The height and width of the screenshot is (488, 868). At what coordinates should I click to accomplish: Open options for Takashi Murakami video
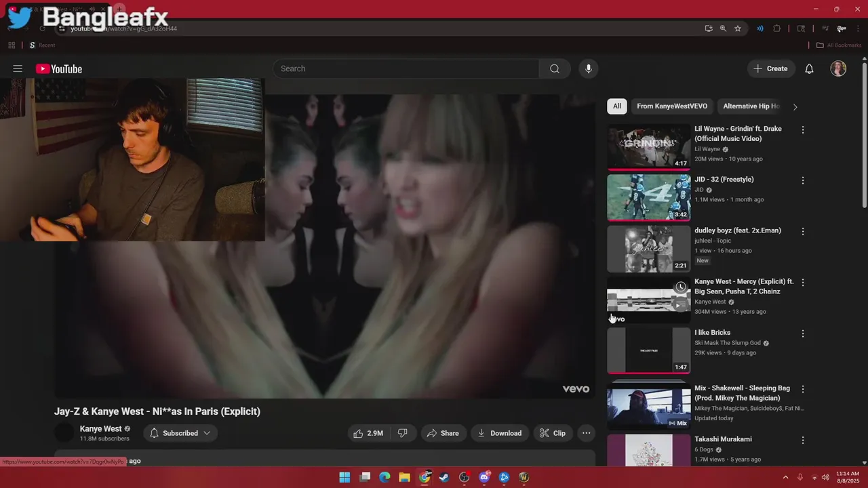coord(803,440)
